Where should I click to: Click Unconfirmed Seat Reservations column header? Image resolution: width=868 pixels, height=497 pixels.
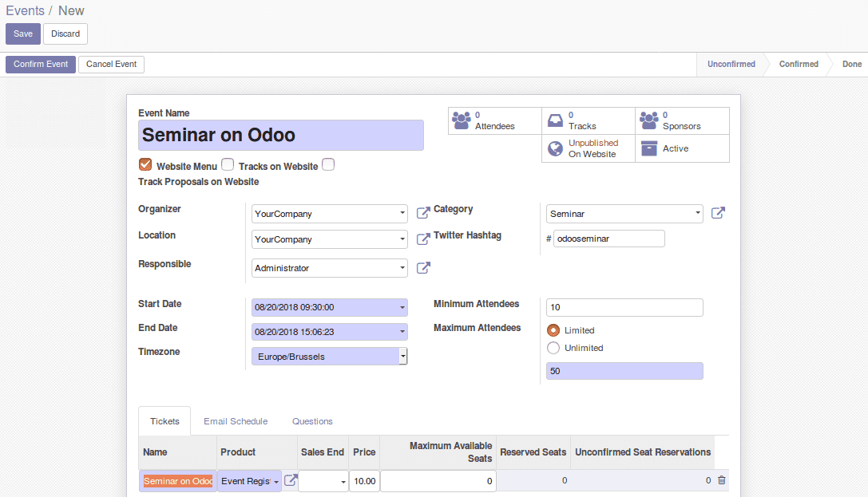click(643, 452)
